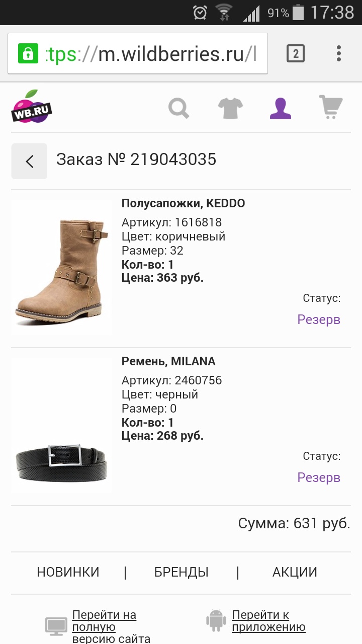Open the browser tabs counter

click(x=296, y=53)
